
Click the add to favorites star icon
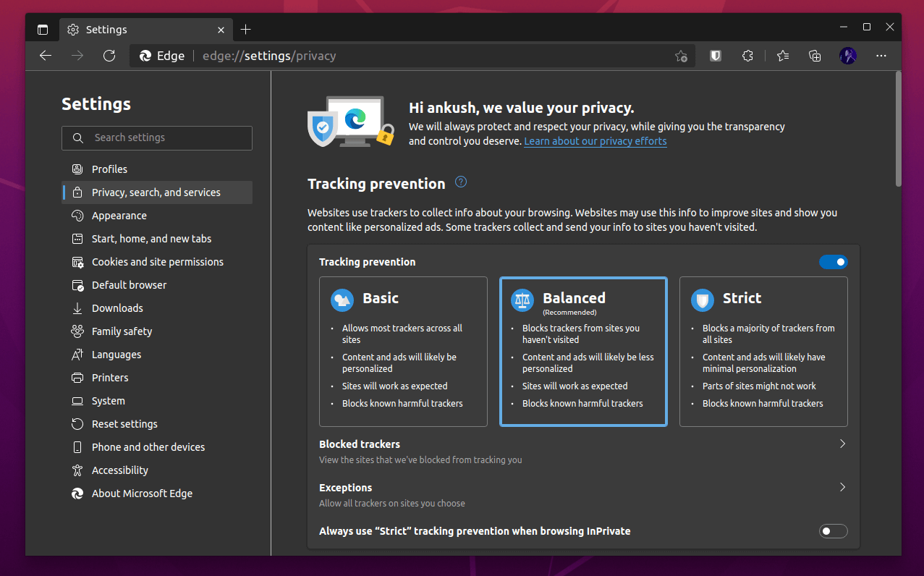[681, 56]
